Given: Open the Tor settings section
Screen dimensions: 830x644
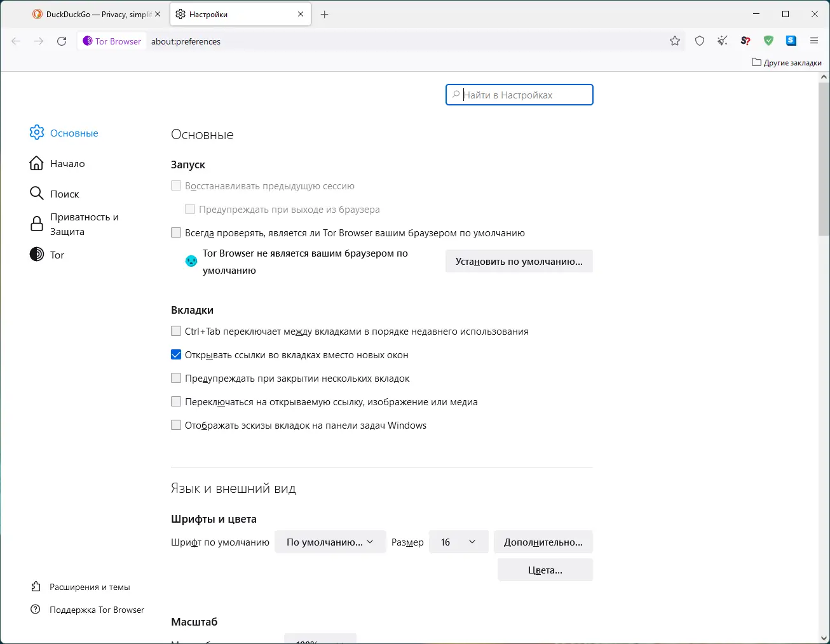Looking at the screenshot, I should [57, 255].
